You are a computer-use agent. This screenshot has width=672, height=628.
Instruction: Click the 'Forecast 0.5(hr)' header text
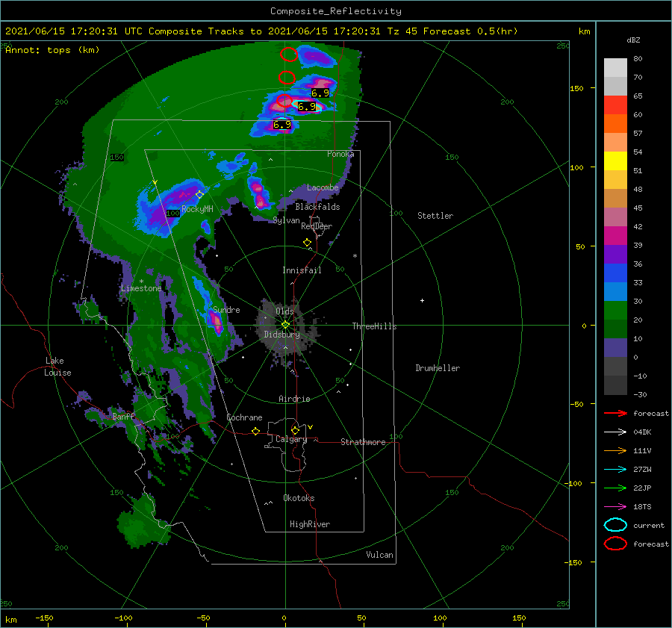470,31
